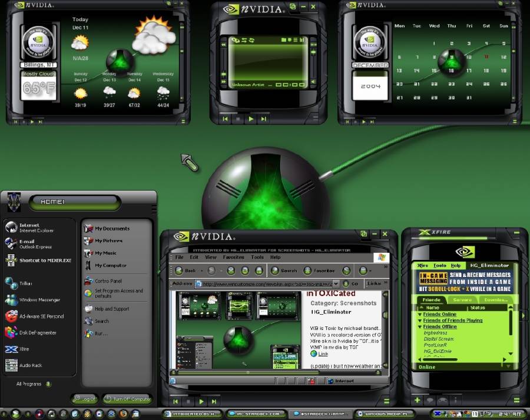
Task: Open Xfire Online status dropdown
Action: pyautogui.click(x=508, y=366)
